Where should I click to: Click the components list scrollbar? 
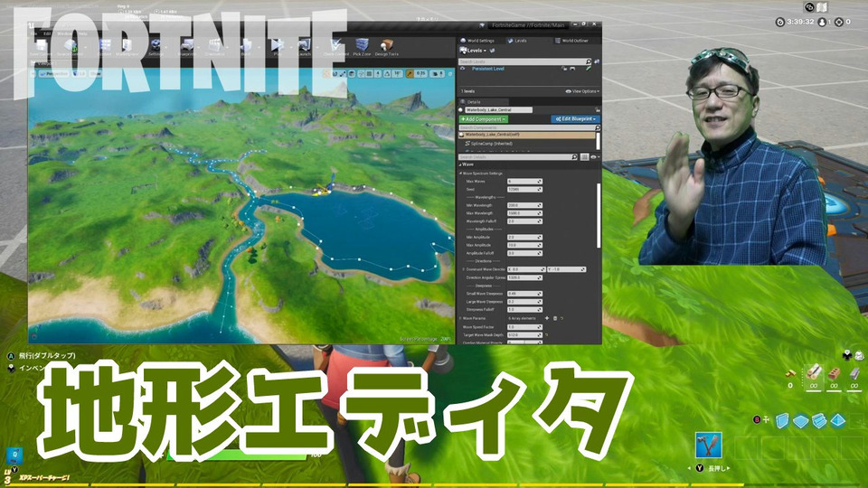coord(598,141)
